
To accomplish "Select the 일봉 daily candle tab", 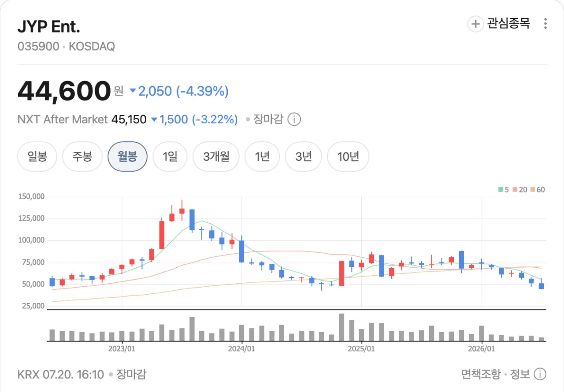I will click(37, 156).
